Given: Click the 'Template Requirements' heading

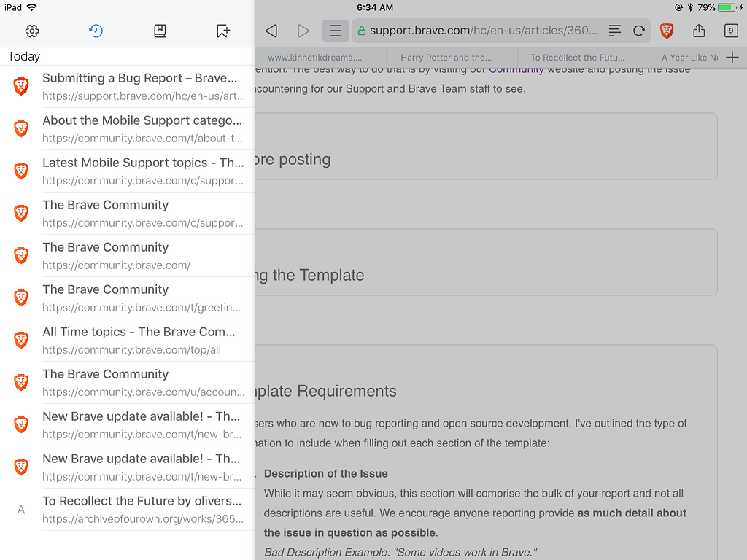Looking at the screenshot, I should coord(325,391).
